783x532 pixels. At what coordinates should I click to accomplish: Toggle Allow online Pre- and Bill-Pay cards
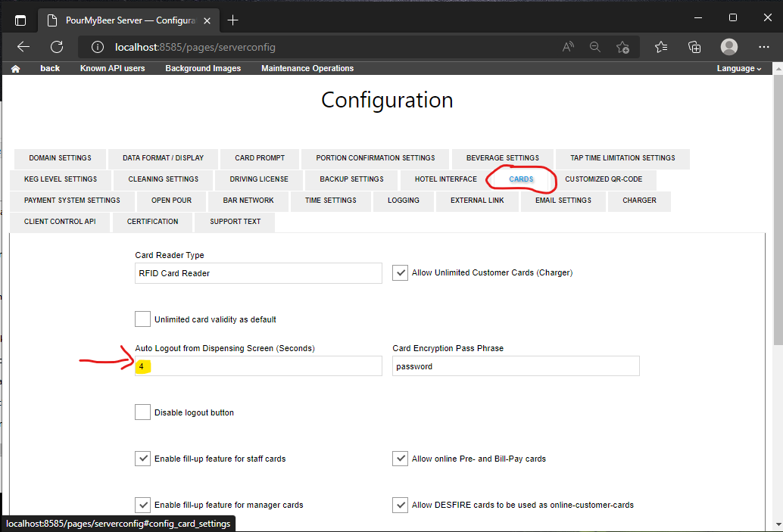click(400, 459)
